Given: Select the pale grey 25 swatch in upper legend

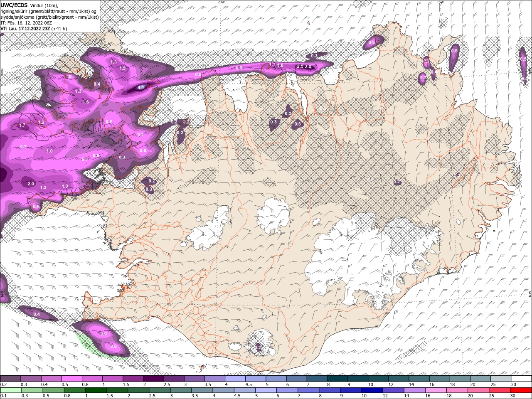Looking at the screenshot, I should tap(501, 379).
